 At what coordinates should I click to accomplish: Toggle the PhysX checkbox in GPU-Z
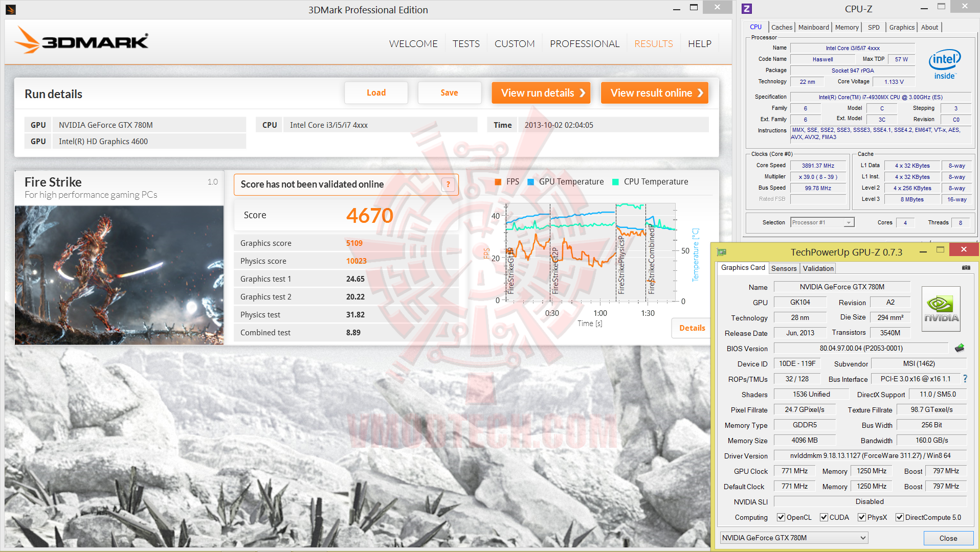pyautogui.click(x=862, y=517)
